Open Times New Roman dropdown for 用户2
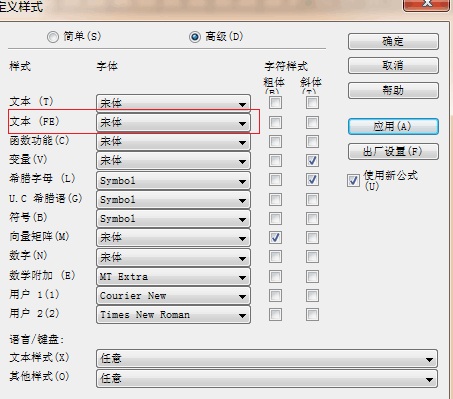Viewport: 453px width, 399px height. point(173,315)
